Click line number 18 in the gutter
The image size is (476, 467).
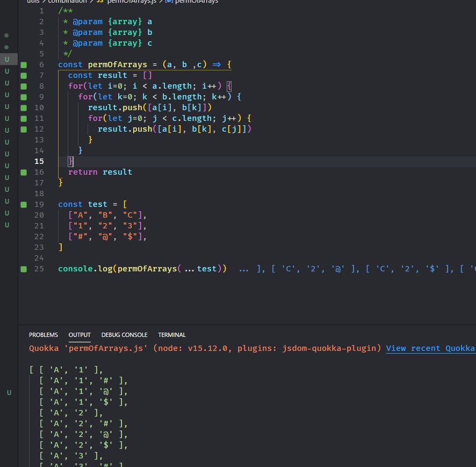pos(39,193)
